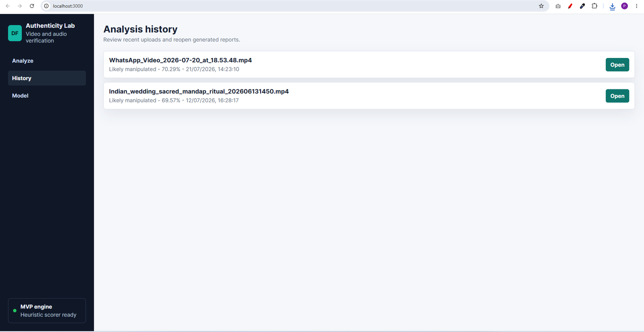Click the camera screenshot extension icon
The image size is (644, 332).
pos(558,6)
